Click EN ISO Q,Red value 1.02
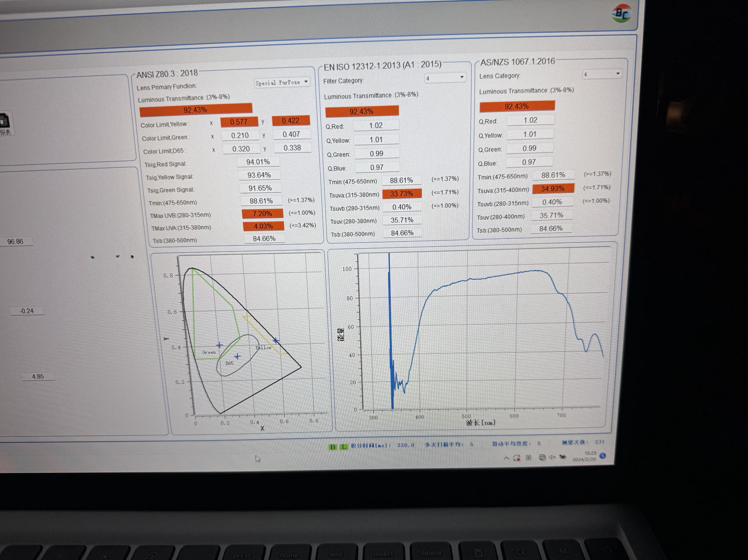 (x=376, y=125)
